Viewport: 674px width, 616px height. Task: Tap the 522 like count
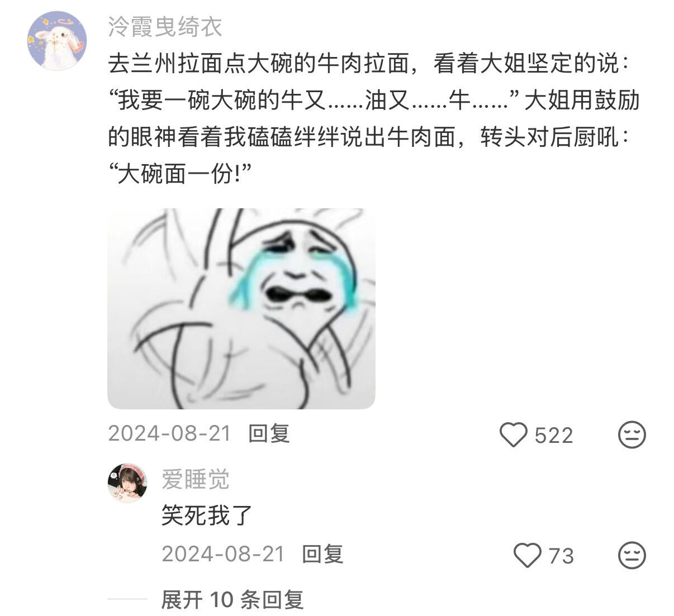tap(554, 436)
